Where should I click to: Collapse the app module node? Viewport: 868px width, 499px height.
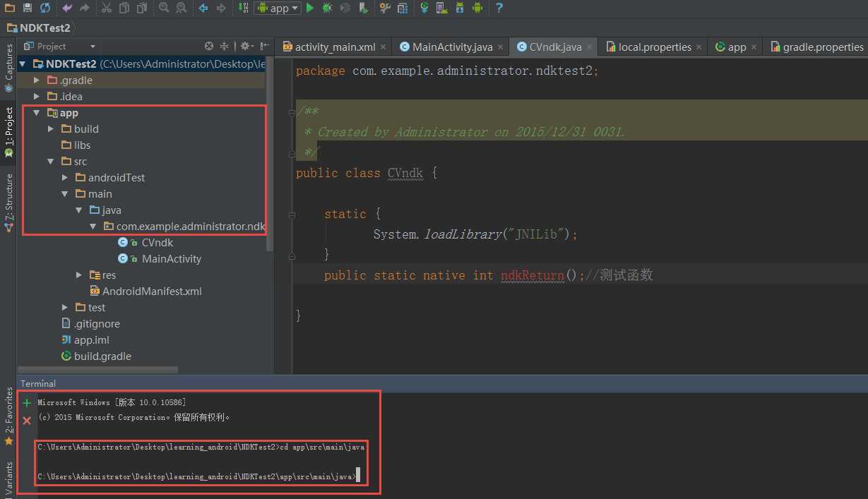[37, 113]
